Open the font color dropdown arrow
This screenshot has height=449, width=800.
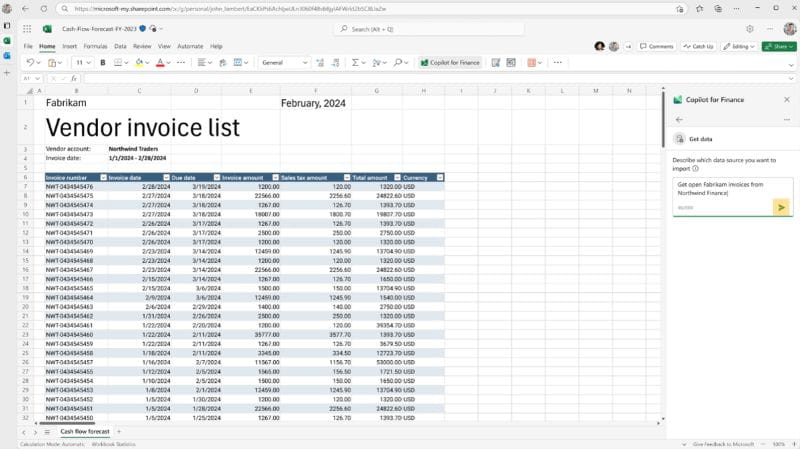pos(168,63)
